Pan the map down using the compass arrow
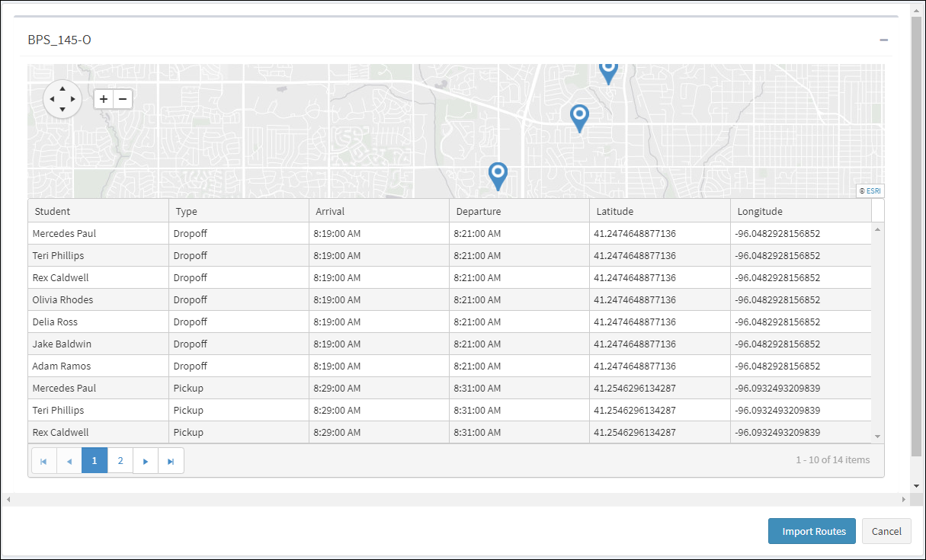Image resolution: width=926 pixels, height=560 pixels. click(x=62, y=110)
